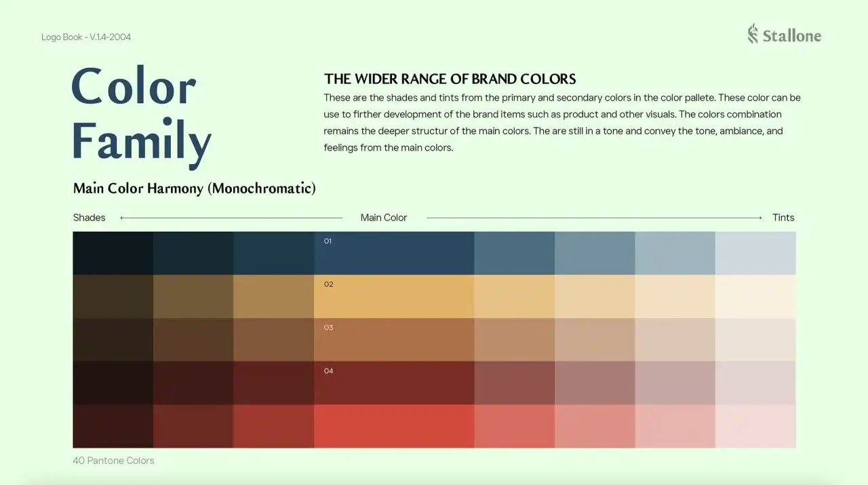Pick the darkest navy shade swatch
This screenshot has width=868, height=485.
point(113,253)
